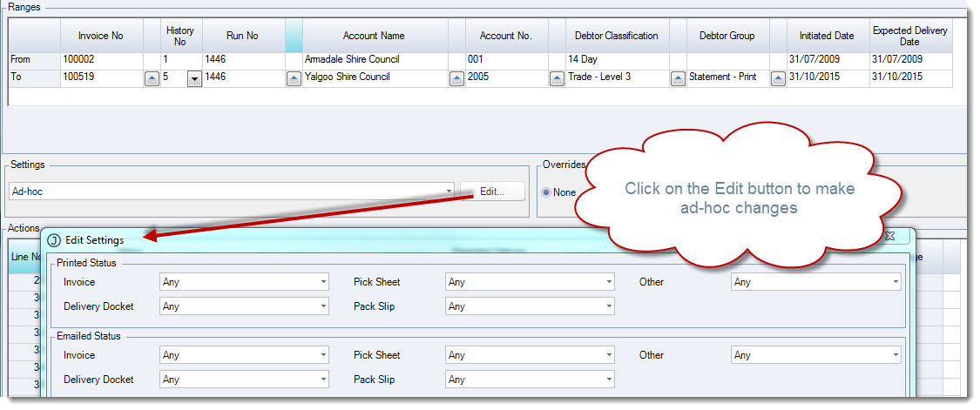
Task: Open Printed Status Delivery Docket dropdown
Action: tap(245, 306)
